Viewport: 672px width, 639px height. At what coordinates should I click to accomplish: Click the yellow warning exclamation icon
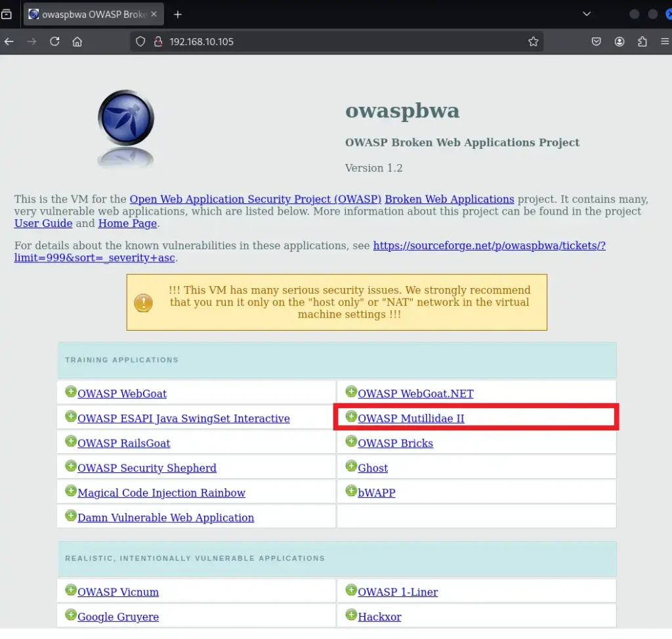point(144,302)
